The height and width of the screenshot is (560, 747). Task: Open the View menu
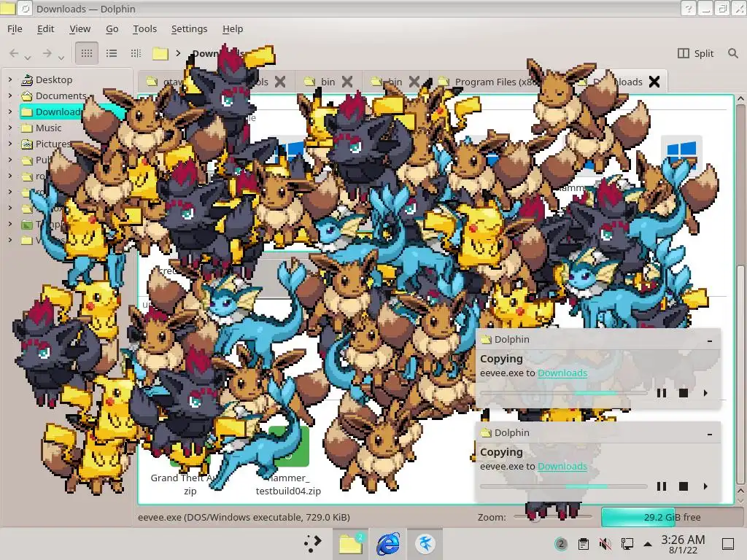click(x=80, y=28)
